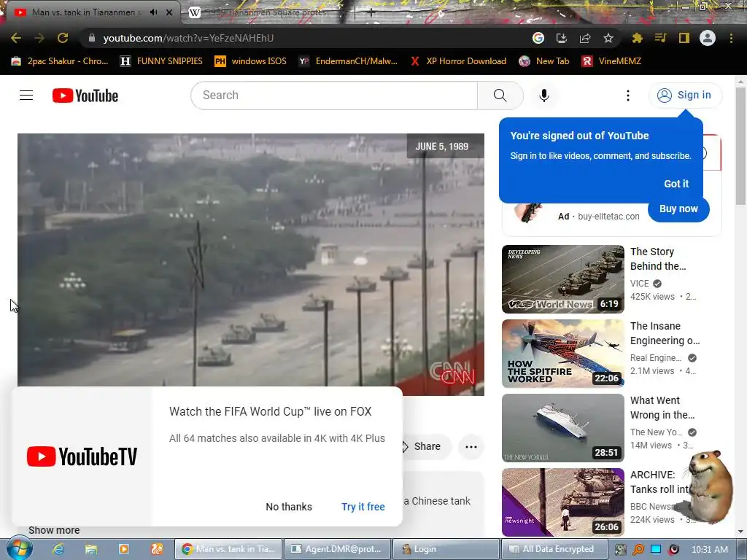This screenshot has height=560, width=747.
Task: Mute the tab via speaker icon
Action: (x=153, y=12)
